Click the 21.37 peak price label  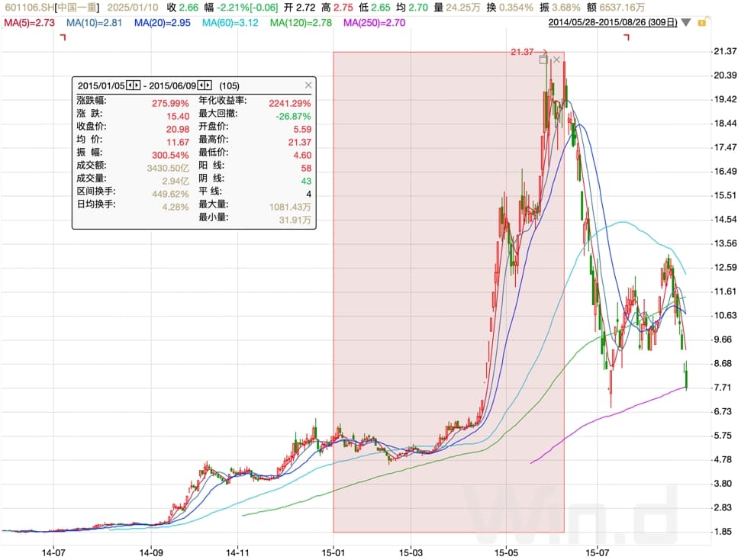tap(522, 52)
